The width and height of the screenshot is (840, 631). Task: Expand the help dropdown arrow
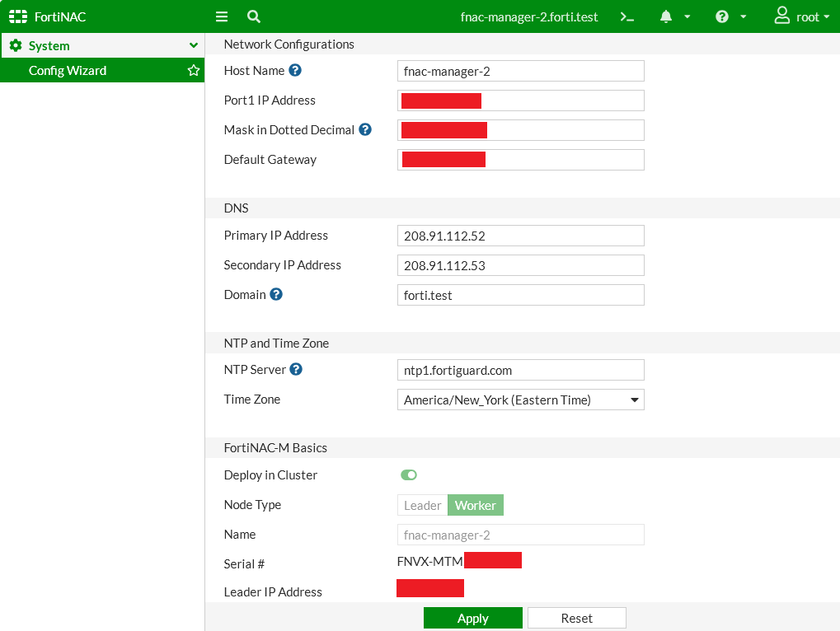(744, 17)
